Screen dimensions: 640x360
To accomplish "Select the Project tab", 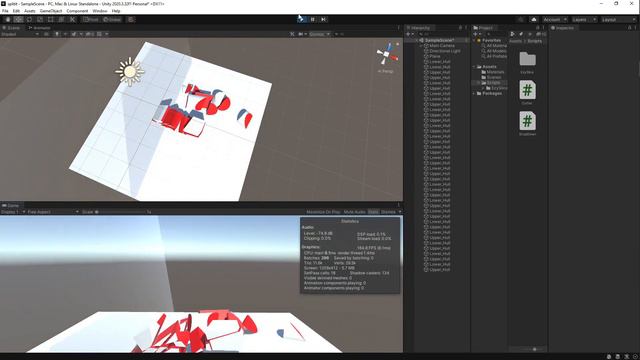I will (x=483, y=28).
